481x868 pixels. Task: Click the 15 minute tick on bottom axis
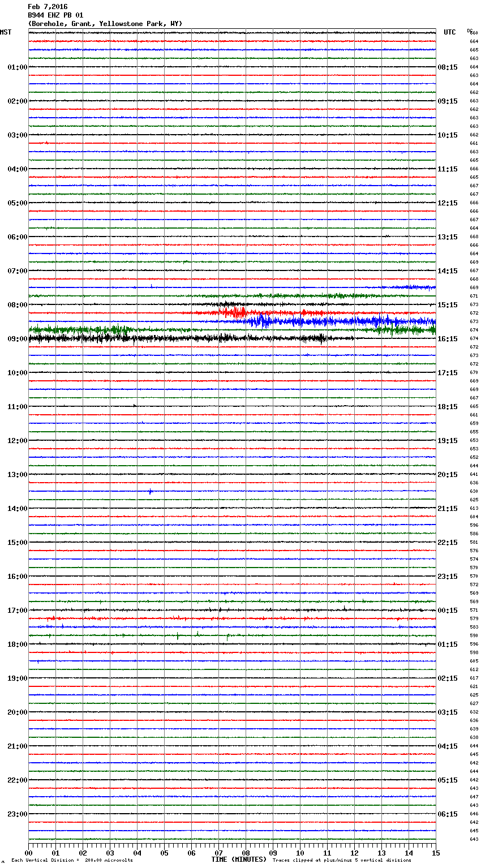436,853
